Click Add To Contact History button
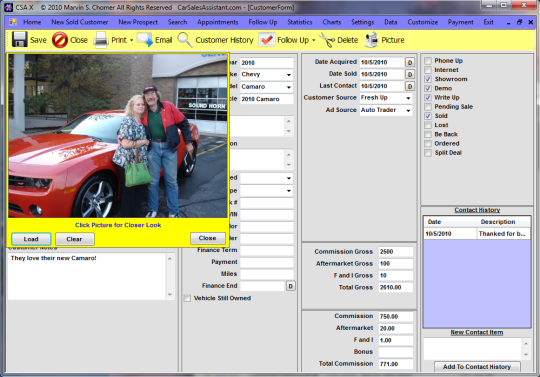Image resolution: width=540 pixels, height=377 pixels. [x=477, y=367]
